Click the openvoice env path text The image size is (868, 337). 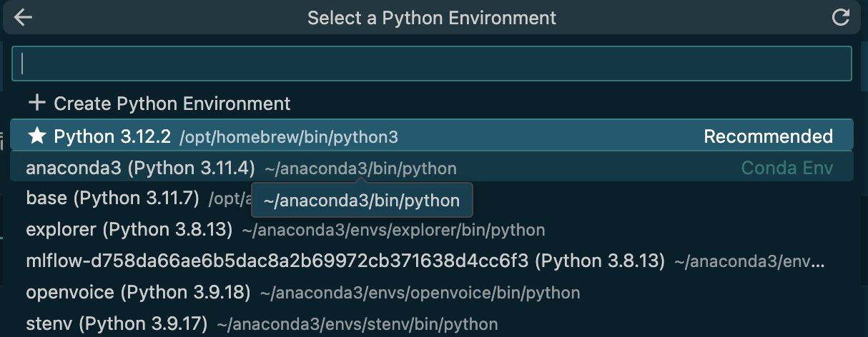click(x=420, y=293)
